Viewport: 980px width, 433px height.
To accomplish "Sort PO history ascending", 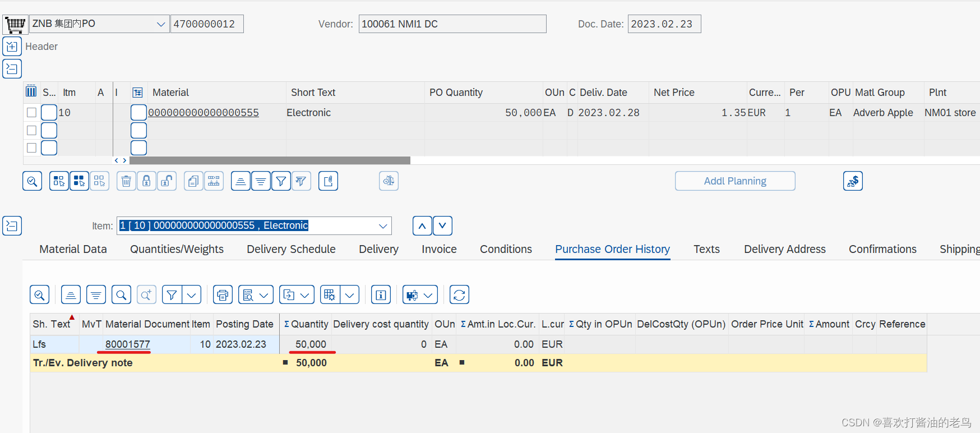I will (x=71, y=295).
